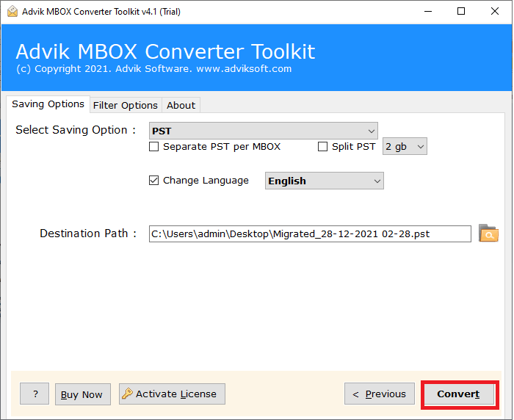Click the Advik envelope app icon in title bar
The height and width of the screenshot is (420, 514).
[12, 12]
